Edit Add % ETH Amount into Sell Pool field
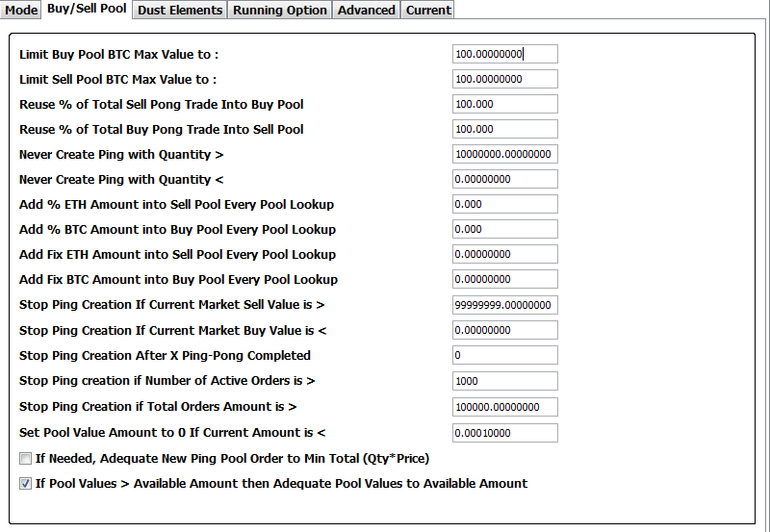The image size is (770, 532). (x=504, y=204)
